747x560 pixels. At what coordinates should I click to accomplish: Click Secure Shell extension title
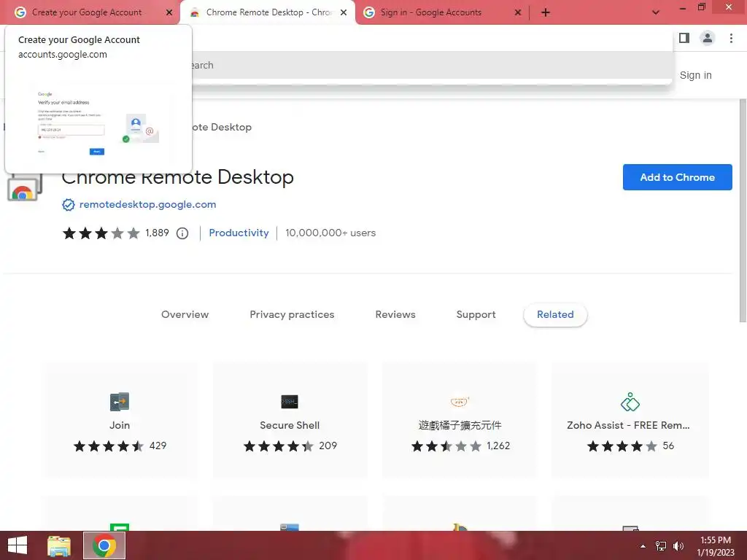[290, 425]
